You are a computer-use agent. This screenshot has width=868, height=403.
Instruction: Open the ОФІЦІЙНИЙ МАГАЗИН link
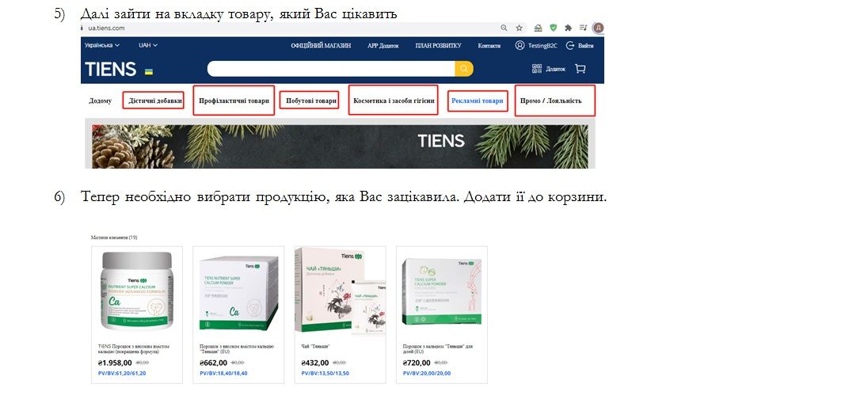point(321,45)
